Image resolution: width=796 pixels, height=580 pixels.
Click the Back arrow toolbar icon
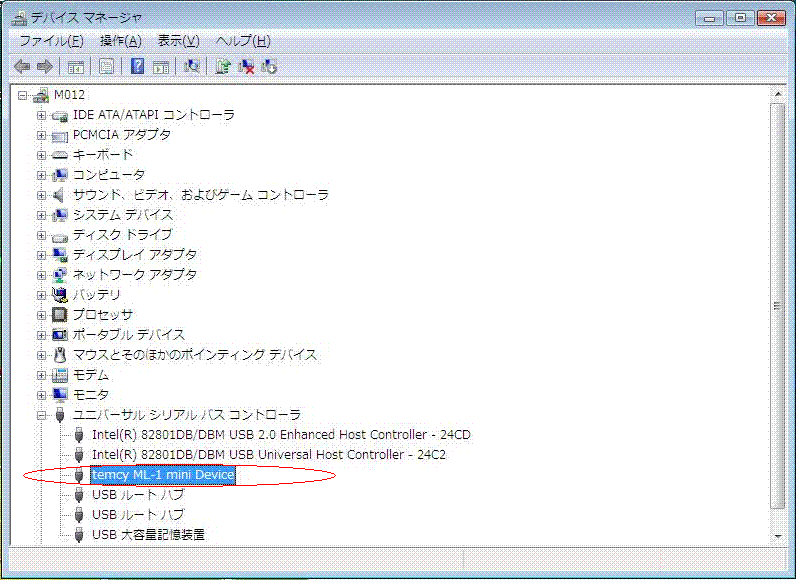point(22,66)
